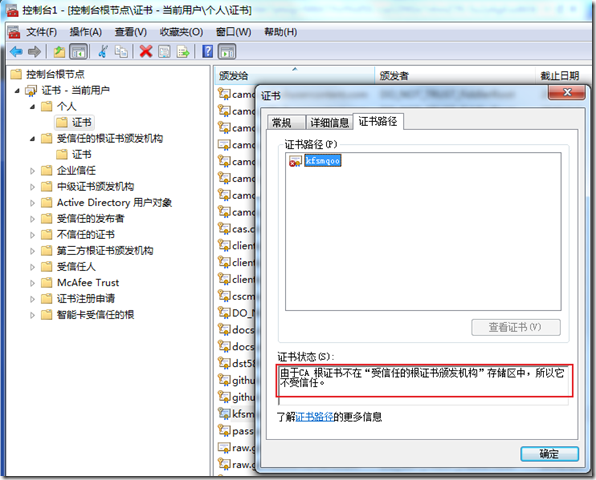Select kfsmqoo certificate icon in path tree

(x=295, y=161)
